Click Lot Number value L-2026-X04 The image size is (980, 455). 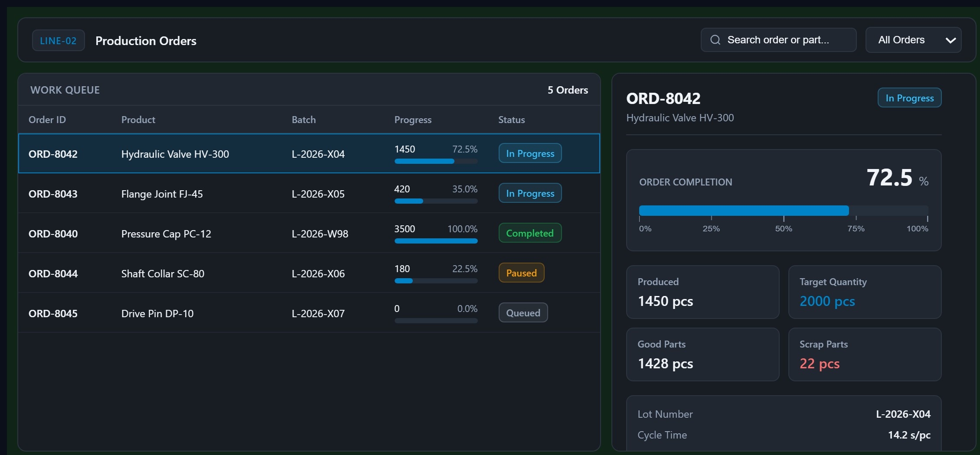(903, 414)
